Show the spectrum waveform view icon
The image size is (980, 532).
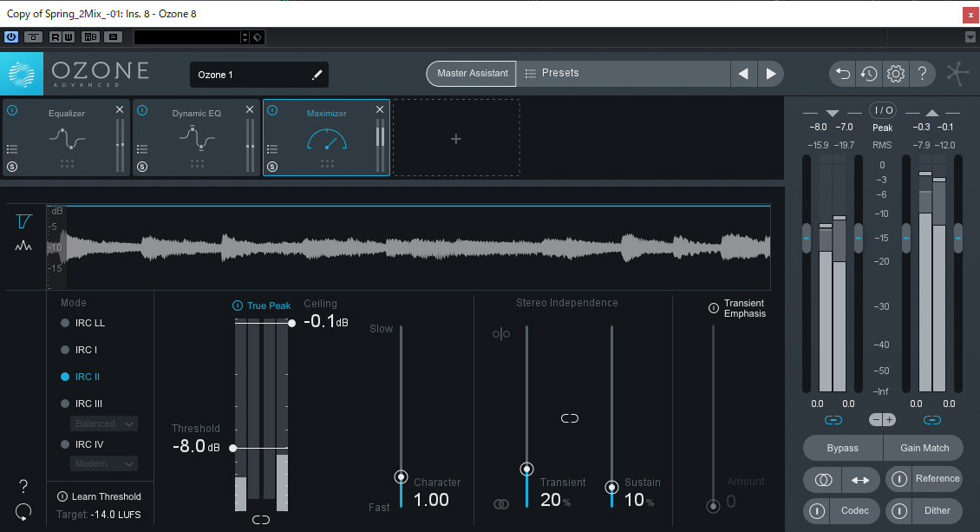[x=23, y=246]
